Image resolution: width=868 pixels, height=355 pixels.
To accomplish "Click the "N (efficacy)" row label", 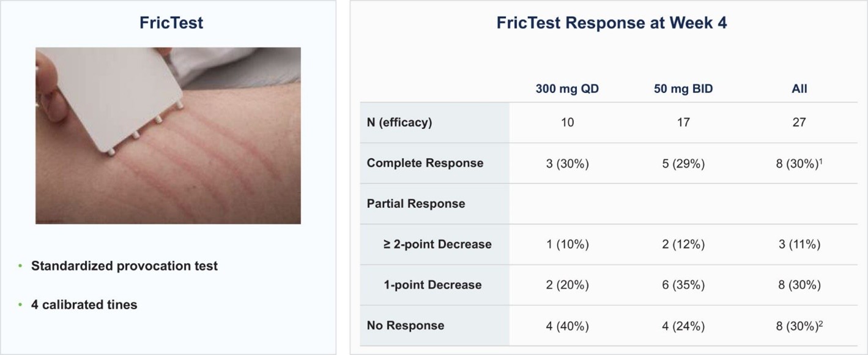I will click(399, 122).
